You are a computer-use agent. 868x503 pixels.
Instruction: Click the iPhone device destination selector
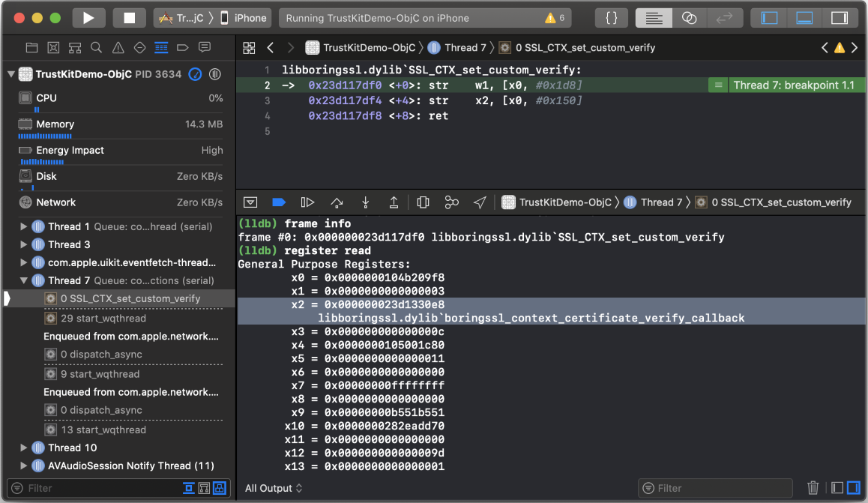(244, 18)
